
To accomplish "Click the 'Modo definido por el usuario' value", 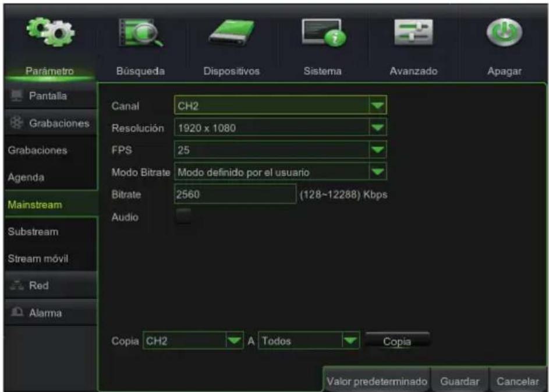I will [244, 172].
